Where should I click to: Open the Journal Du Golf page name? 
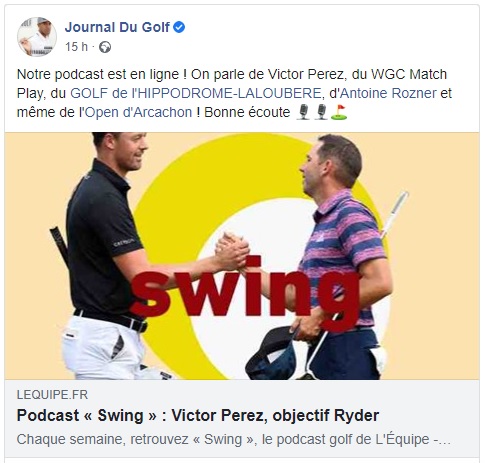click(x=117, y=27)
